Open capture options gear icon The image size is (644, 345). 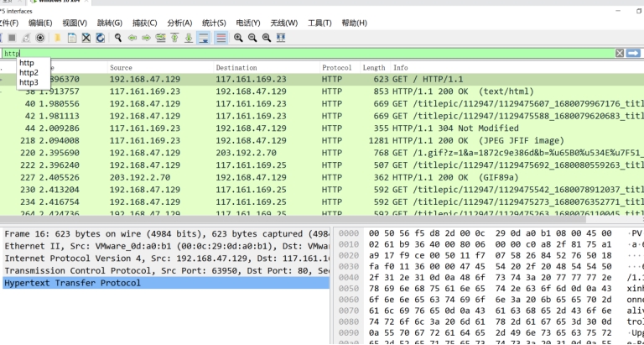tap(40, 38)
